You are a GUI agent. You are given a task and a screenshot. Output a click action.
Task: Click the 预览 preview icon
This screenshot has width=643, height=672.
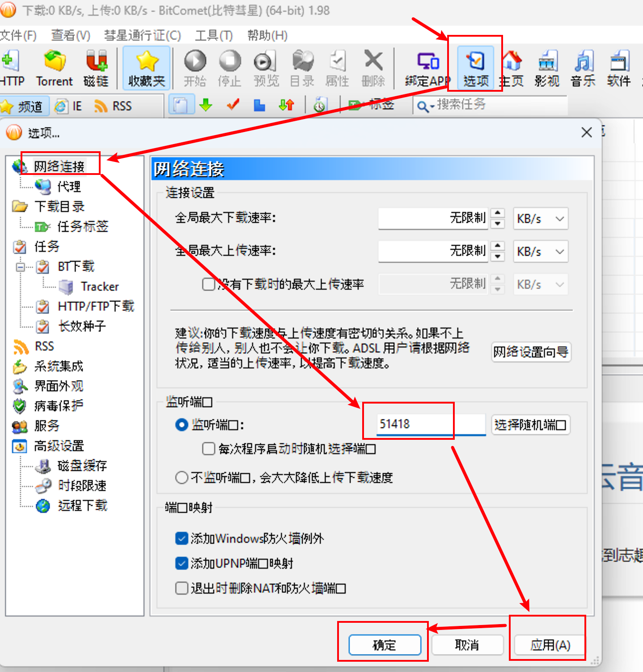pyautogui.click(x=266, y=68)
